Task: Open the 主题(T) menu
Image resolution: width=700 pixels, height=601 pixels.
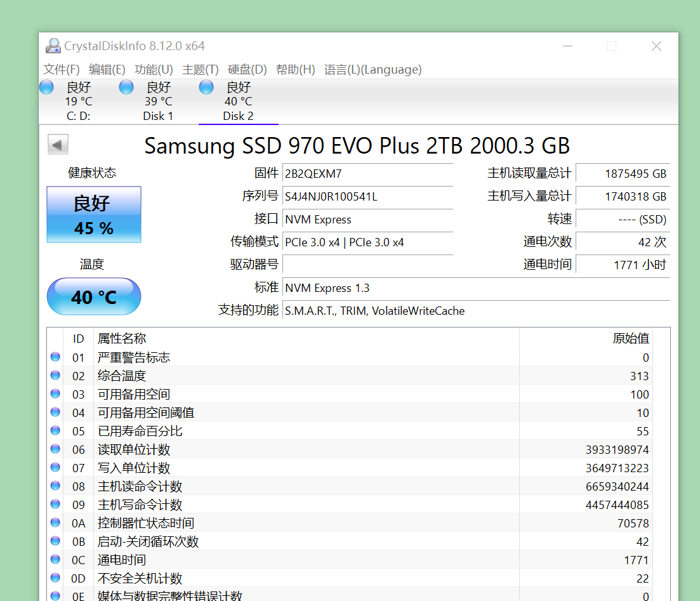Action: coord(201,70)
